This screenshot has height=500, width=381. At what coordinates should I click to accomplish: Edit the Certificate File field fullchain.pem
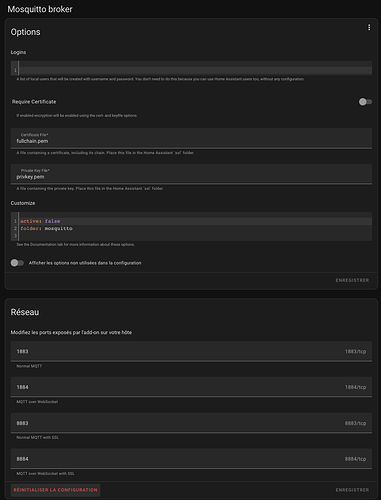[x=191, y=138]
